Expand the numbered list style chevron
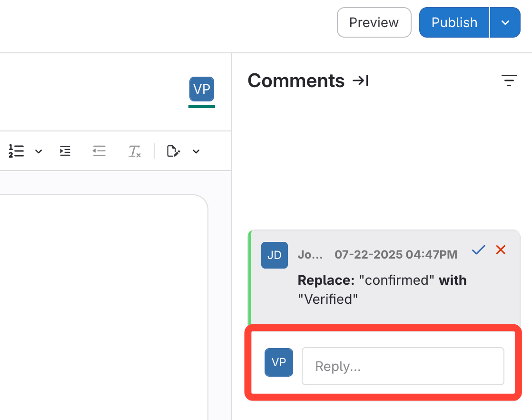The width and height of the screenshot is (532, 420). [x=39, y=151]
